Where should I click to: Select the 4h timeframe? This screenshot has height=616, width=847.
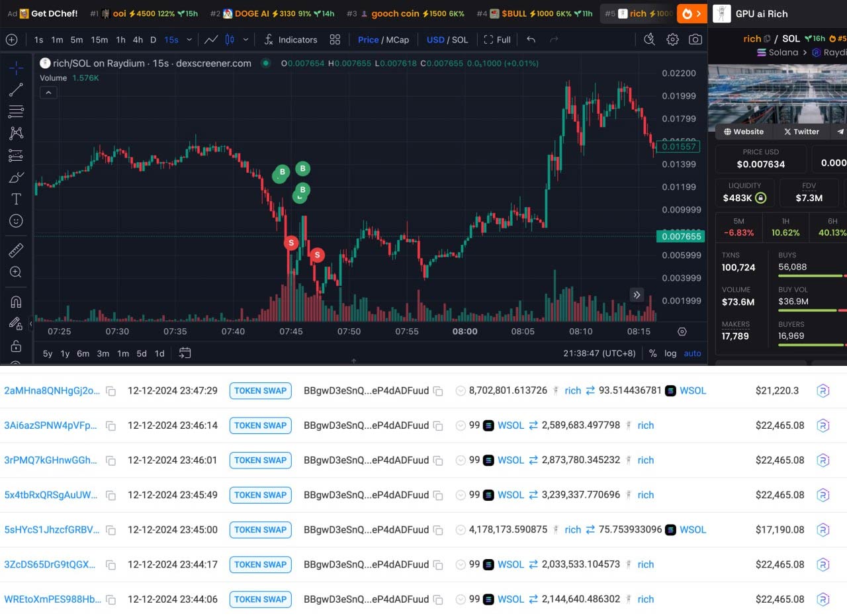tap(138, 40)
